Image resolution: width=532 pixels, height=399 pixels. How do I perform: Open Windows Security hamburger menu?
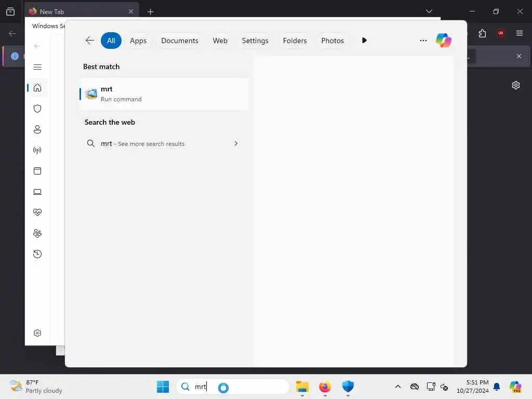[37, 67]
